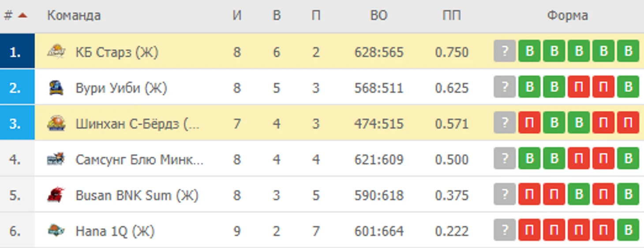
Task: Open the Busan BNK Sum (Ж) team link
Action: (x=137, y=195)
